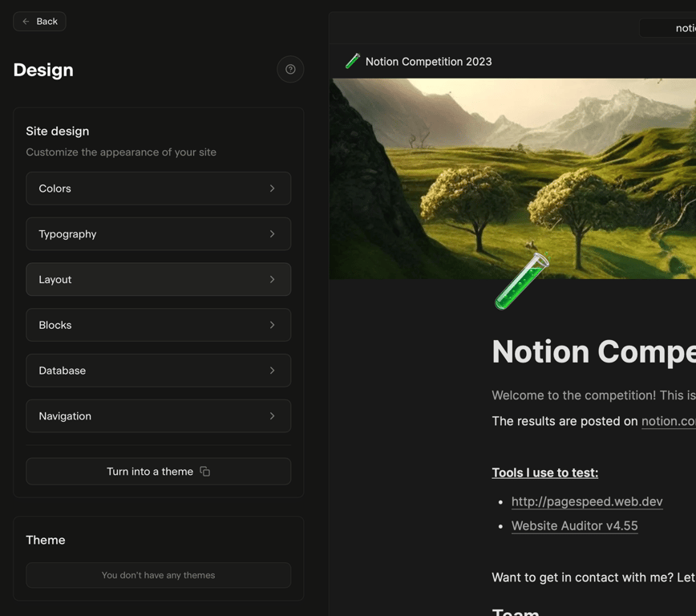Expand the Navigation chevron arrow

pyautogui.click(x=272, y=416)
